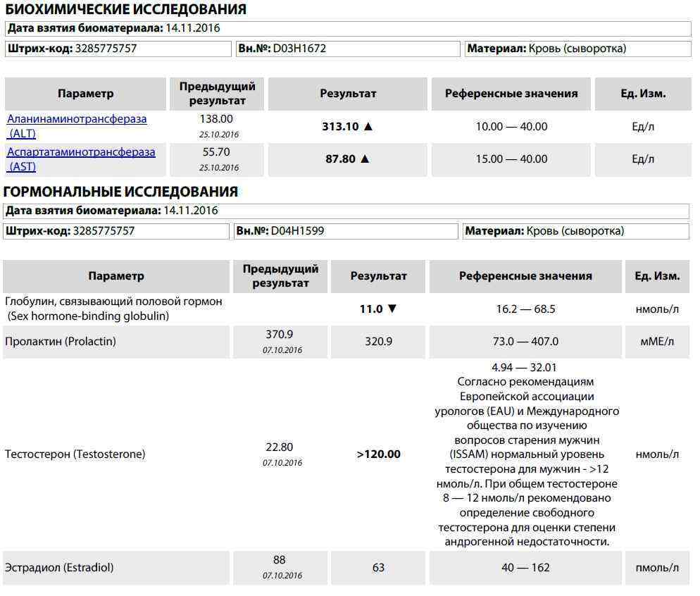This screenshot has height=596, width=700.
Task: Click the date field under ГОРМОНАЛЬНЫЕ ИССЛЕДОВАНИЯ heading
Action: [345, 211]
